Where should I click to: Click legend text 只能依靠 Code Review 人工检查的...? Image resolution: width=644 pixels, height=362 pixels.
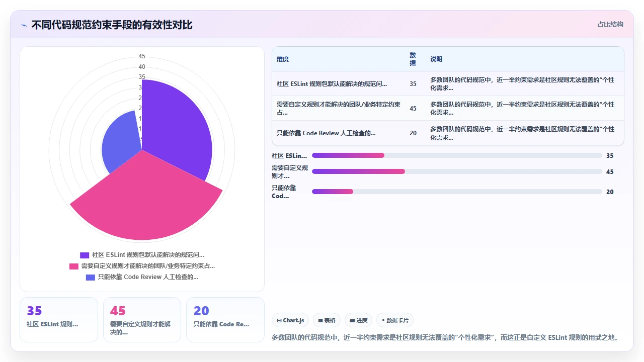tap(148, 277)
